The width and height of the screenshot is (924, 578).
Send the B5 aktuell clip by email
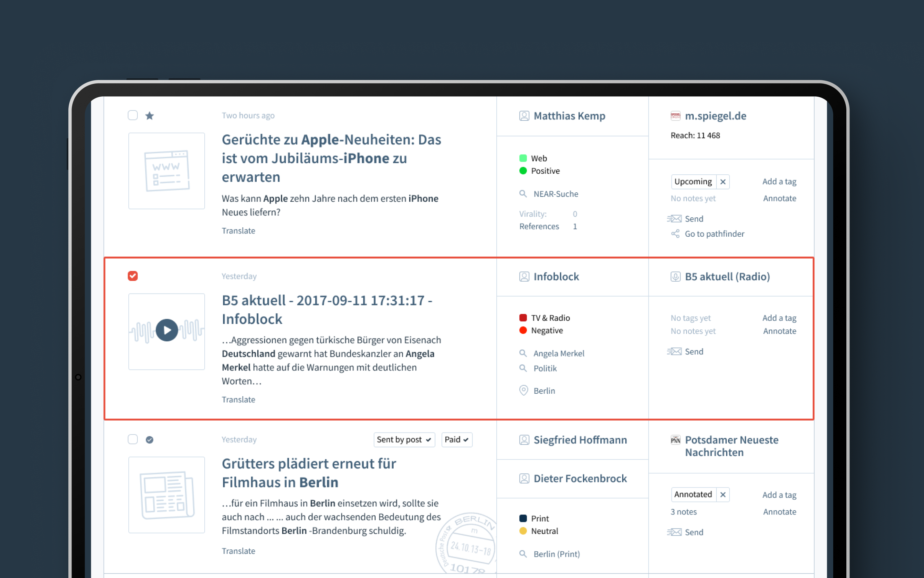[x=685, y=351]
